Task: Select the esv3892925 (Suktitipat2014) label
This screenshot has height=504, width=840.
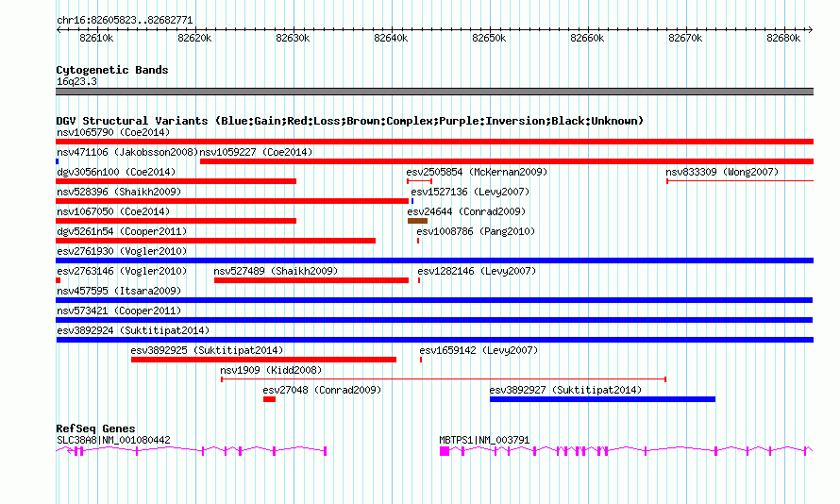Action: [207, 350]
